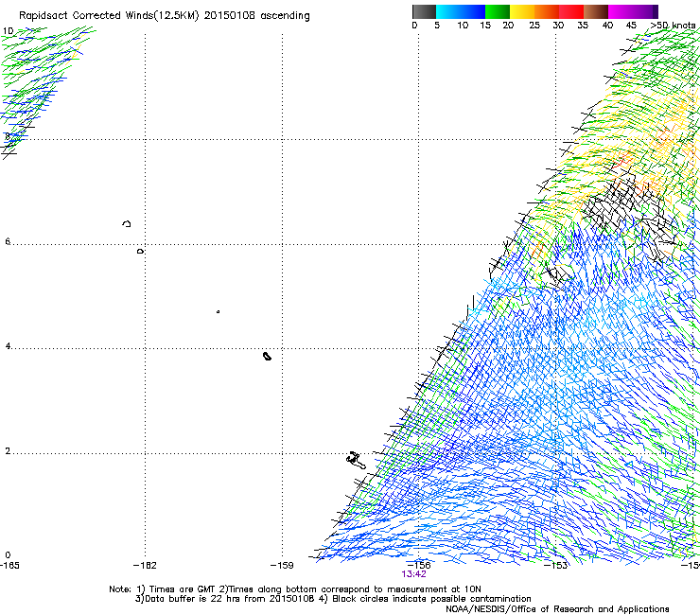This screenshot has height=615, width=700.
Task: Click the '-162' longitude axis label
Action: point(145,566)
